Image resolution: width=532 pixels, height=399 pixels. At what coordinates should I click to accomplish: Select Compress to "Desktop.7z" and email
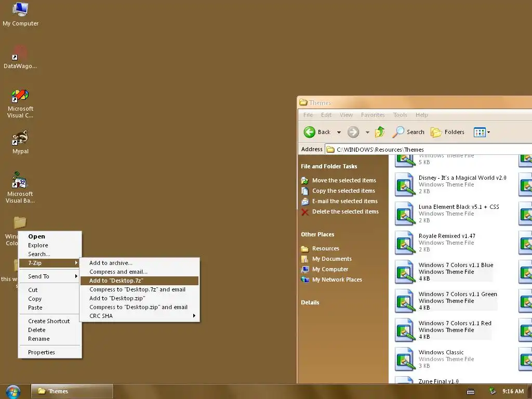coord(139,289)
